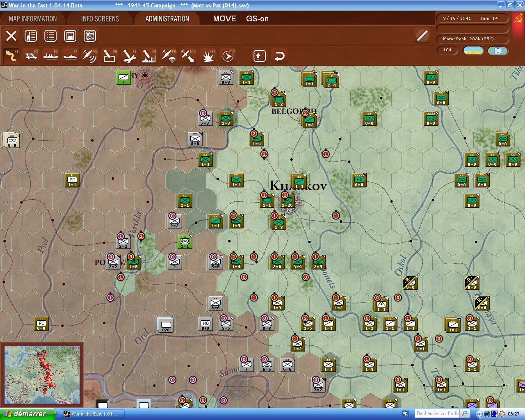This screenshot has width=525, height=420.
Task: Click the date and Turn 14 field
Action: pos(472,18)
